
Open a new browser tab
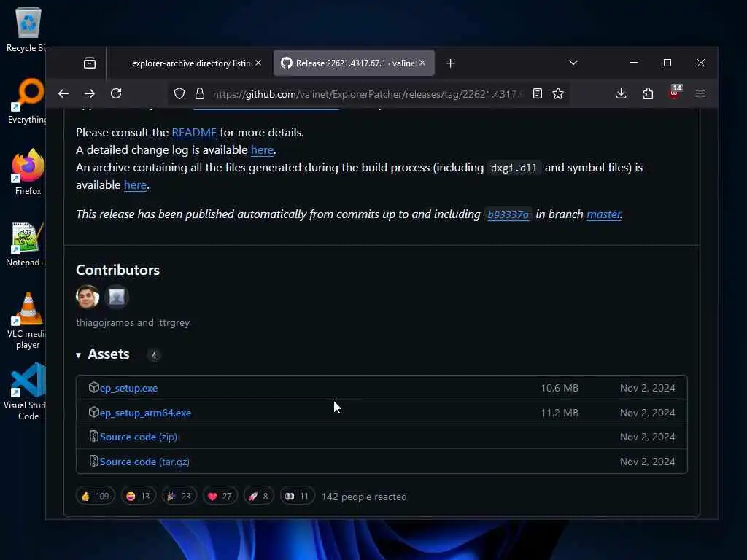pyautogui.click(x=450, y=63)
